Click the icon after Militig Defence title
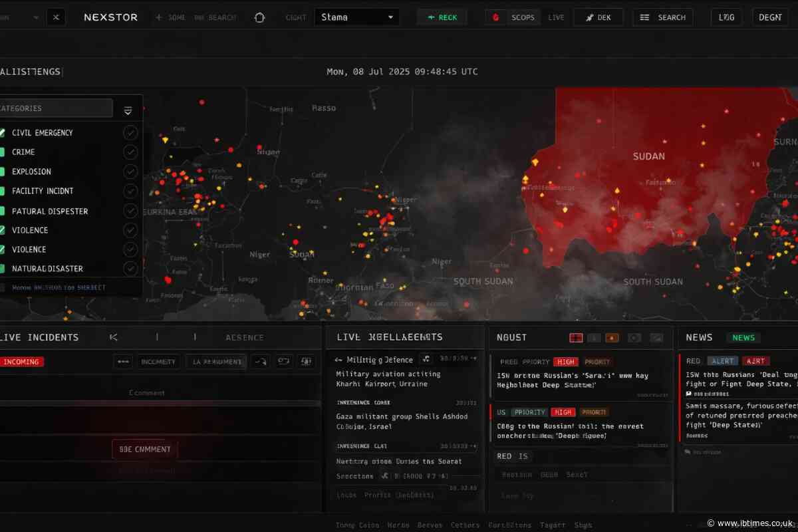Viewport: 798px width, 532px height. coord(426,359)
